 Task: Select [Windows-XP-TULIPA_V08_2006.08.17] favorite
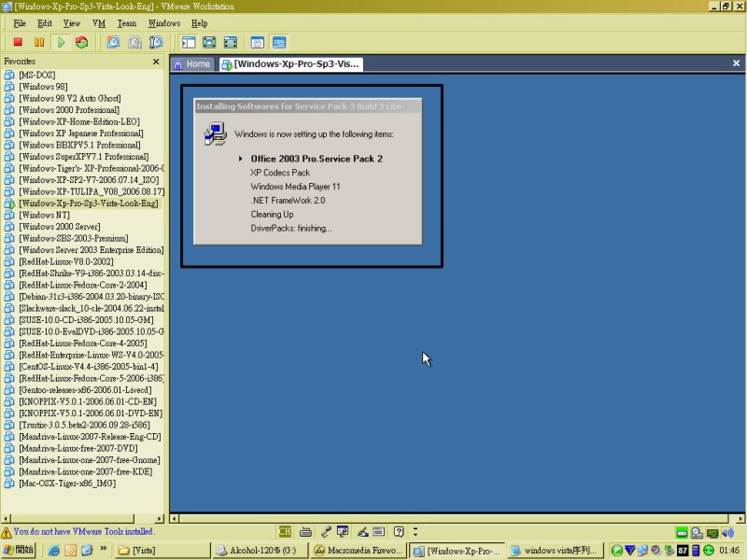[x=92, y=191]
